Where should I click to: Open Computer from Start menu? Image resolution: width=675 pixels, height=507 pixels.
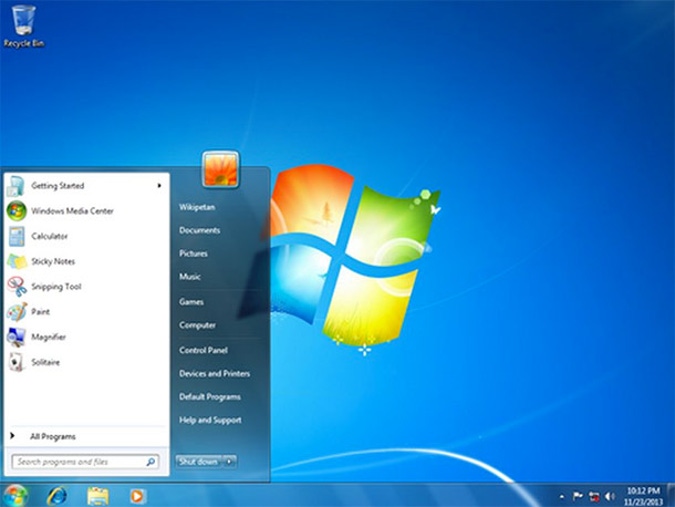[198, 325]
